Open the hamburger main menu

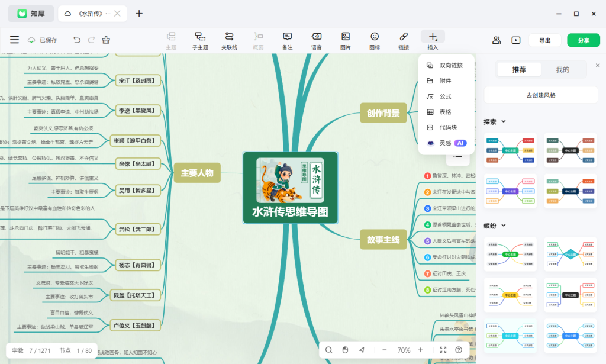click(14, 40)
